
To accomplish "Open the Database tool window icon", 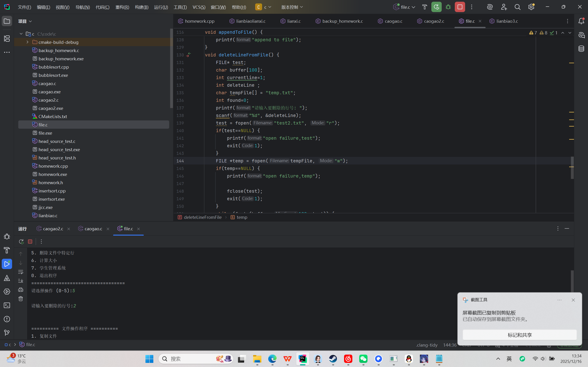I will 581,49.
